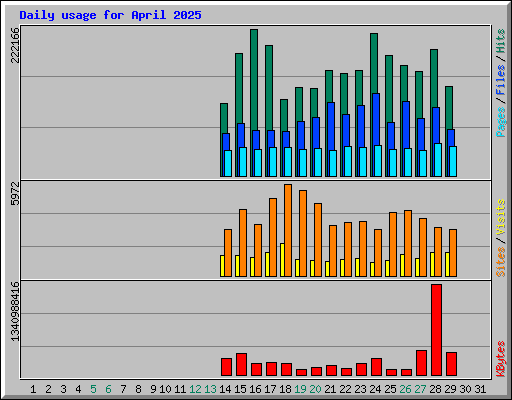Click the tall red KBytes bar for day 28
The image size is (512, 400).
[436, 330]
